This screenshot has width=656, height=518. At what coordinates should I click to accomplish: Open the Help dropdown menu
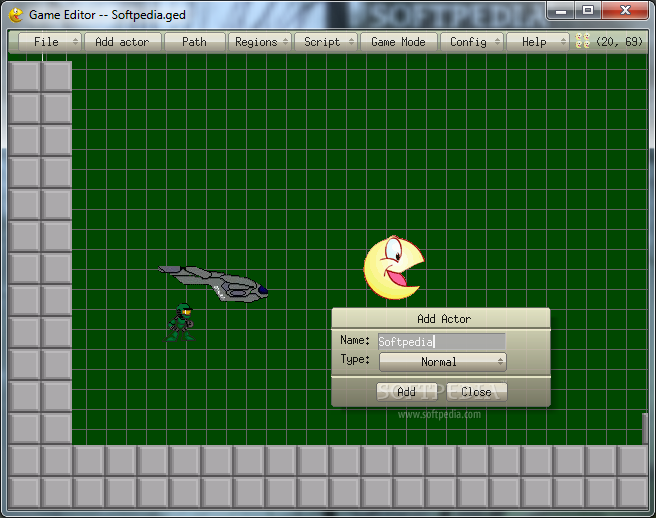point(538,42)
